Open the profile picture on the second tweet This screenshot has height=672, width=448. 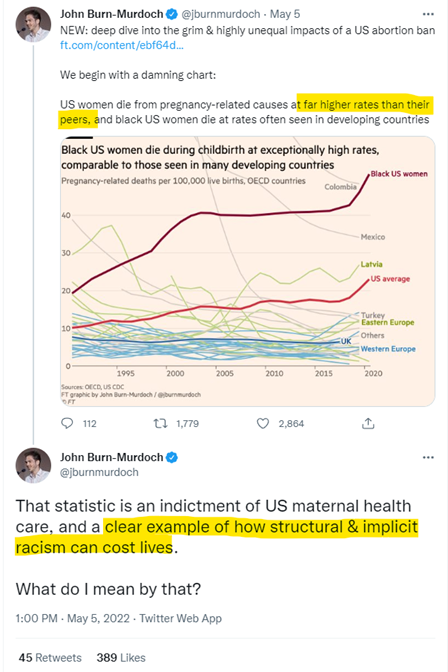coord(33,465)
